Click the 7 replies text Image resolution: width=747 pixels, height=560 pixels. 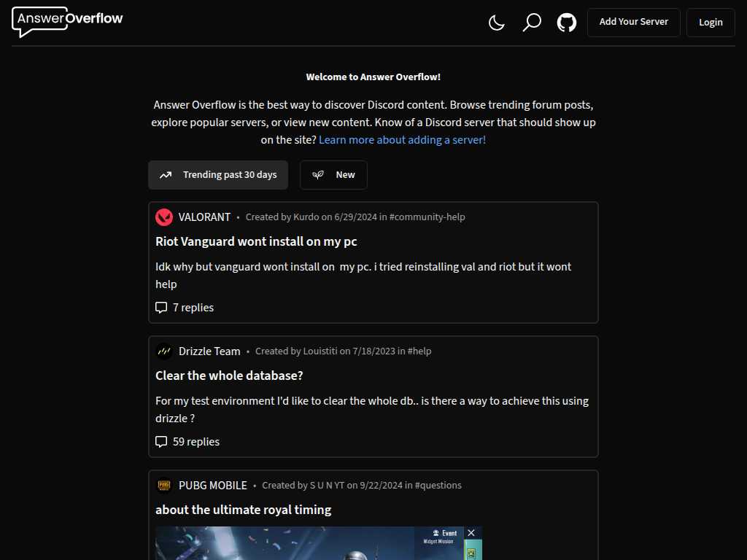point(193,308)
